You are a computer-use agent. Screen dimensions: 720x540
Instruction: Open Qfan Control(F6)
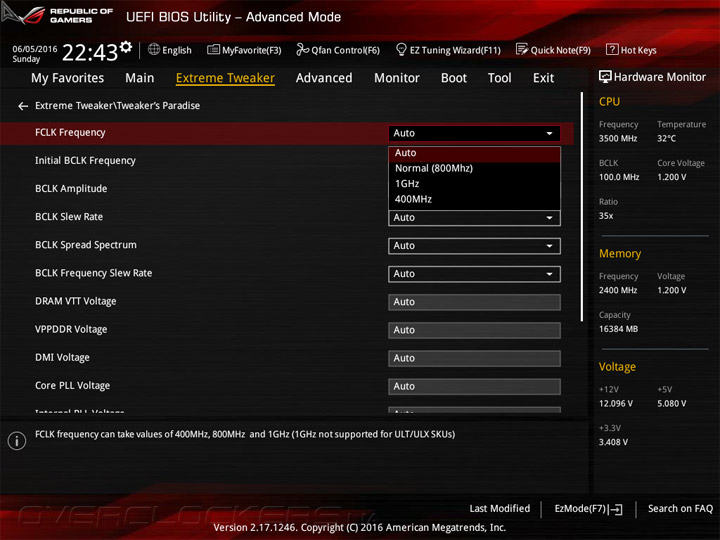[338, 50]
